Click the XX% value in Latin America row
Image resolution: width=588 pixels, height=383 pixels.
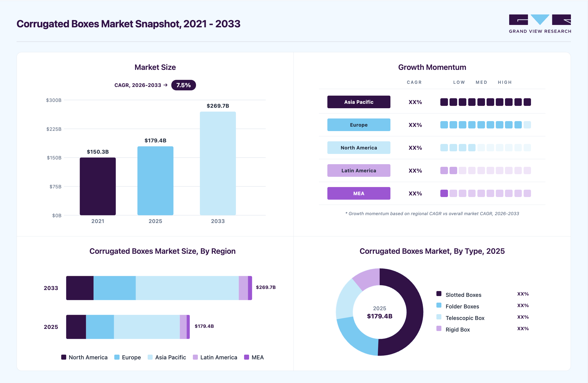tap(415, 171)
